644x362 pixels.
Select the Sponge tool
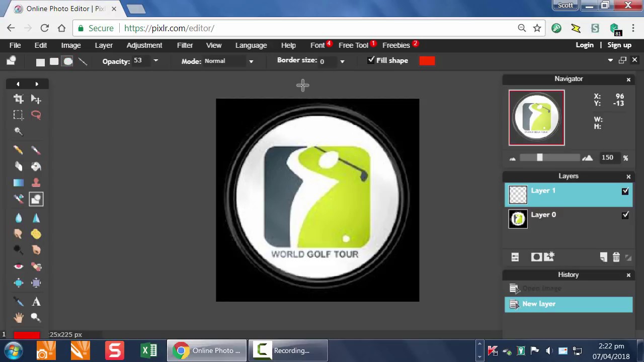[x=36, y=234]
